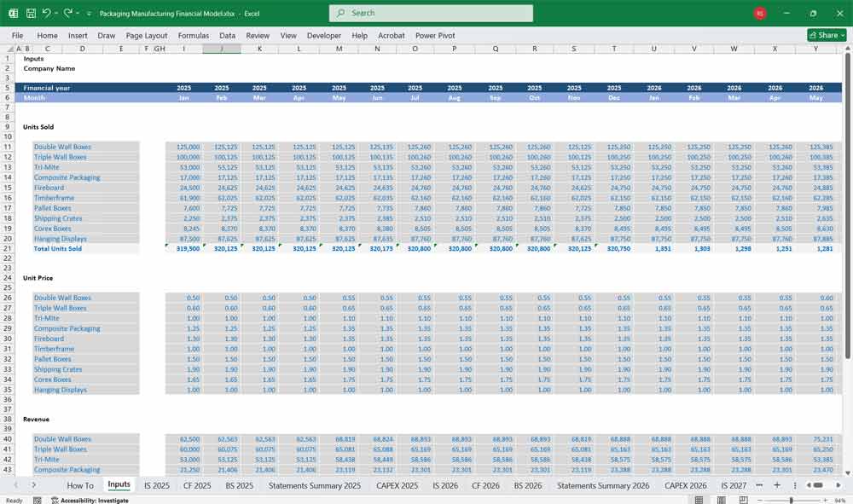Click into the Search box

[x=431, y=14]
